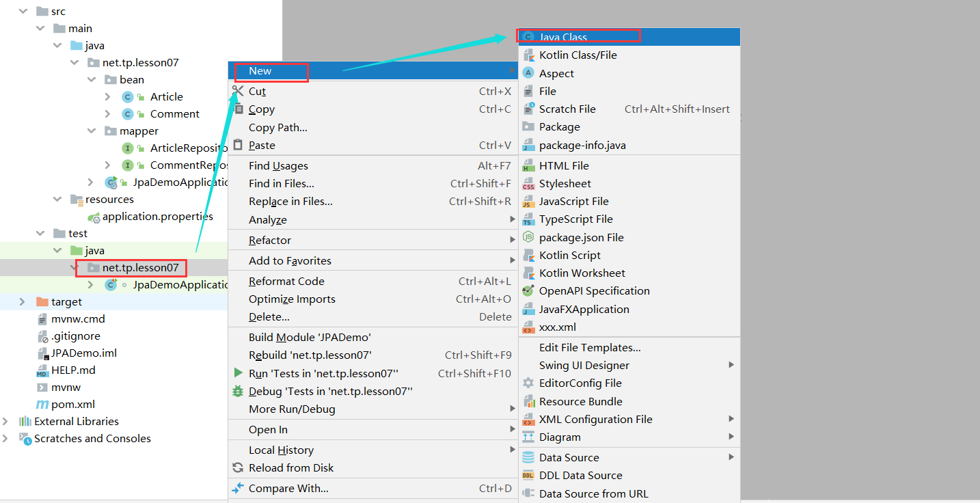Collapse the src folder
Screen dimensions: 980x503
point(23,12)
